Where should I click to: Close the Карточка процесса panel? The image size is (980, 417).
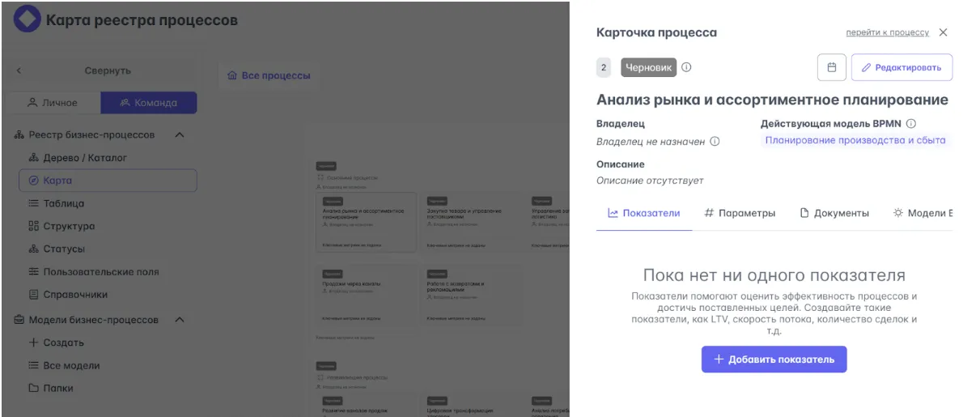pos(943,33)
